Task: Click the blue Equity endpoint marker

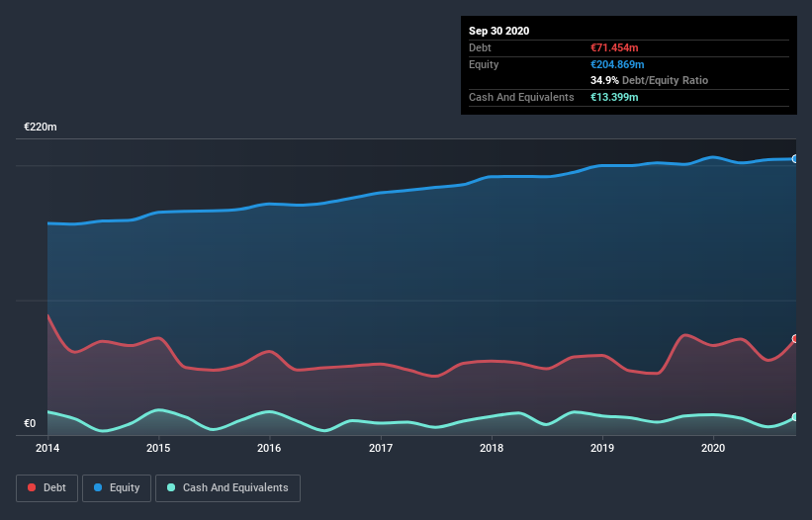Action: point(794,158)
